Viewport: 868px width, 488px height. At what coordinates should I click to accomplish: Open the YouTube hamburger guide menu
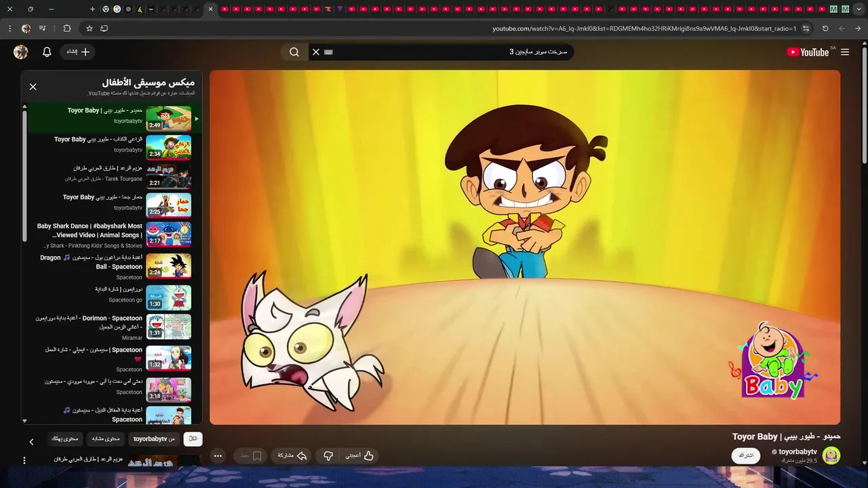tap(845, 52)
